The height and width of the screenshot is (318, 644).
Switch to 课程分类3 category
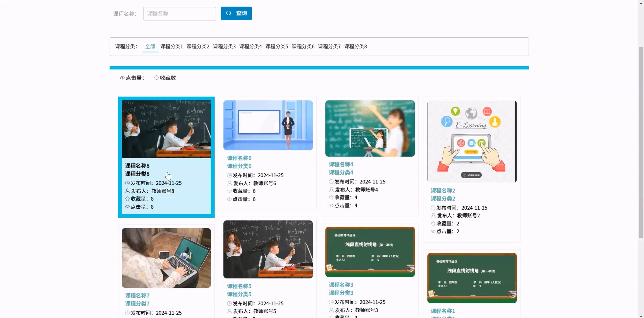click(x=224, y=46)
